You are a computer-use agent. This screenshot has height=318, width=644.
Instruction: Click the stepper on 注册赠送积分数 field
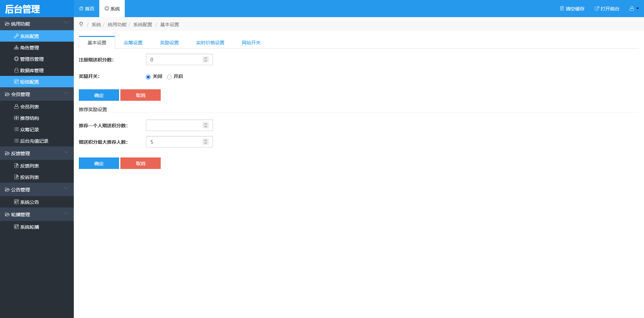pos(206,59)
